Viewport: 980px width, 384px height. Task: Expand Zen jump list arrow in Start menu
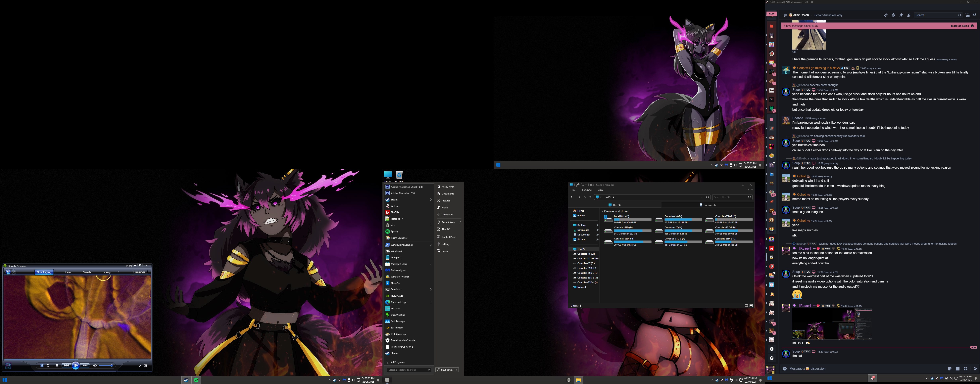click(431, 225)
